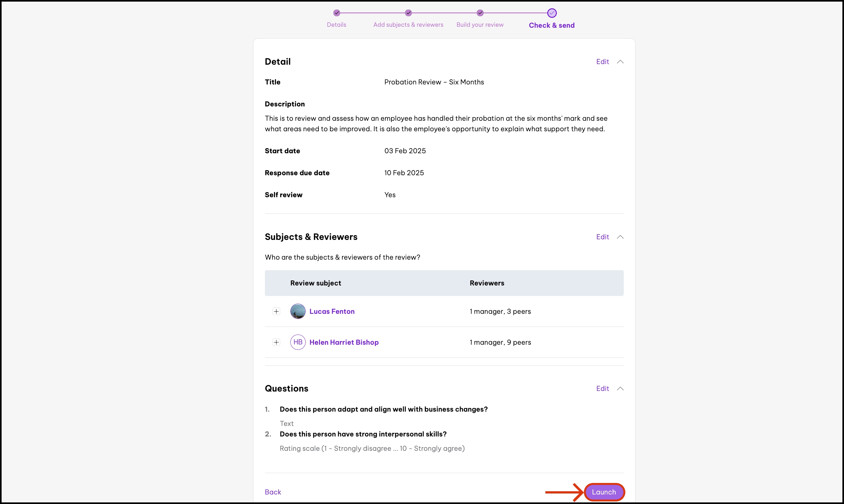Click the Details step circle icon
844x504 pixels.
[x=336, y=13]
